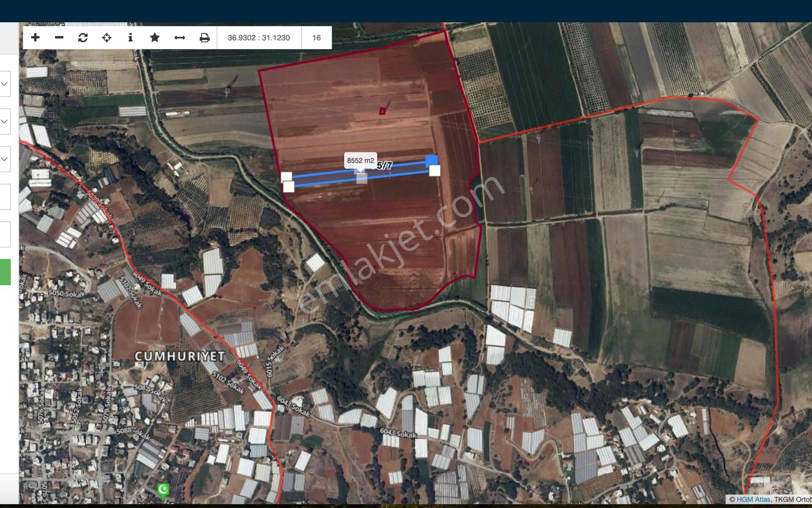
Task: Click the CUMHURIYET neighborhood label
Action: pyautogui.click(x=180, y=356)
